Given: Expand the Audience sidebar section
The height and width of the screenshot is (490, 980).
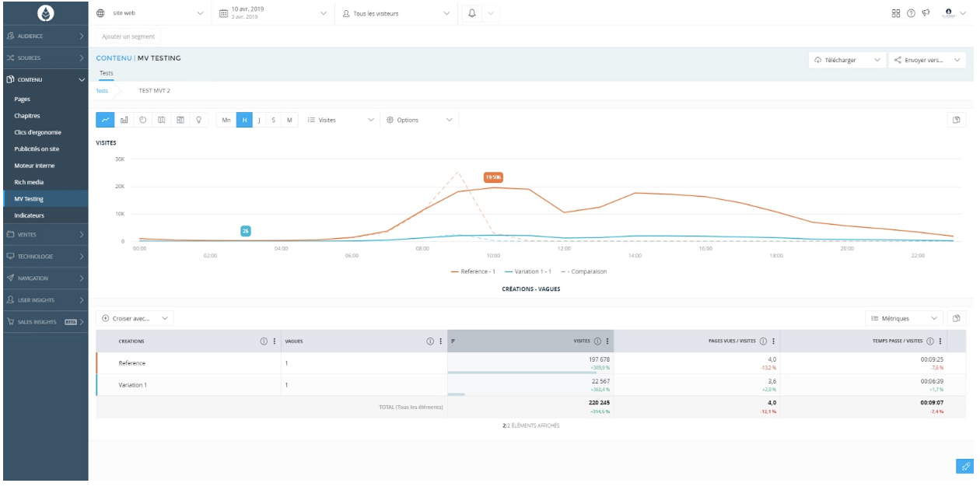Looking at the screenshot, I should pyautogui.click(x=44, y=36).
